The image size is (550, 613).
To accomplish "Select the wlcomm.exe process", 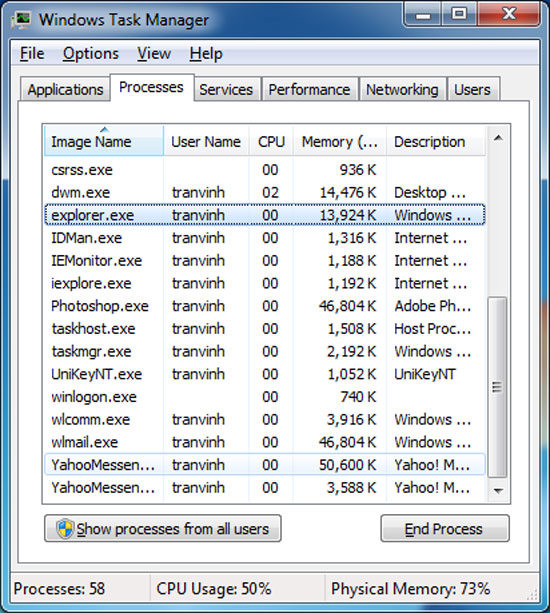I will (x=265, y=419).
